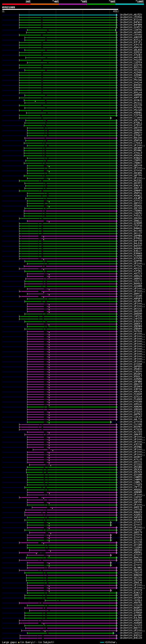Click the purple alignment bar for UniRef100_B8CG46
Viewport: 146px width, 644px height.
point(71,138)
